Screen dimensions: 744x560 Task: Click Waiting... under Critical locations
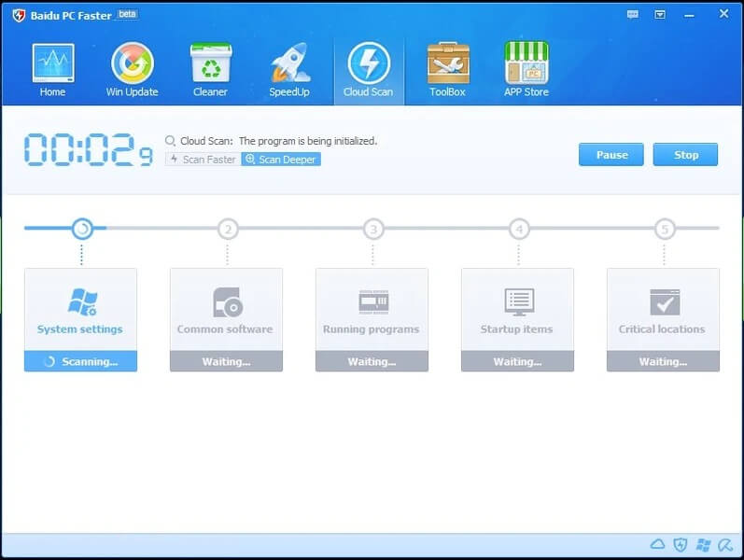[x=664, y=361]
